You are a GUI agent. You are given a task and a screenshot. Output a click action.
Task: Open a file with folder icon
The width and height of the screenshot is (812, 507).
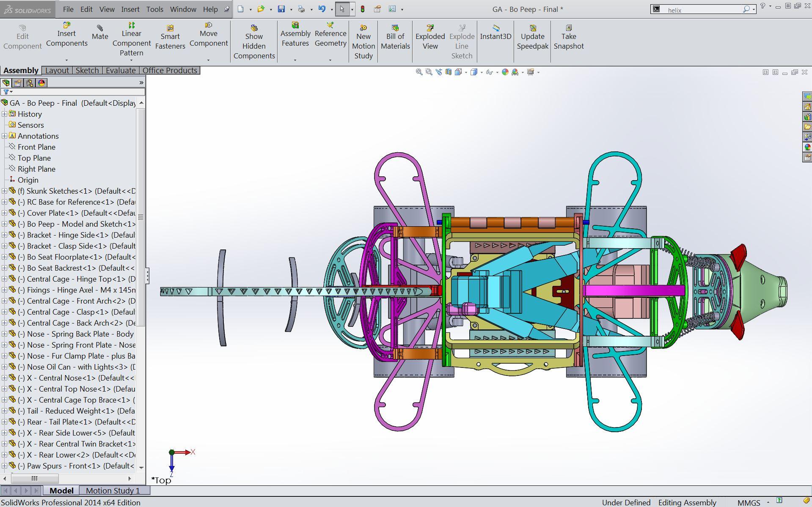coord(261,9)
